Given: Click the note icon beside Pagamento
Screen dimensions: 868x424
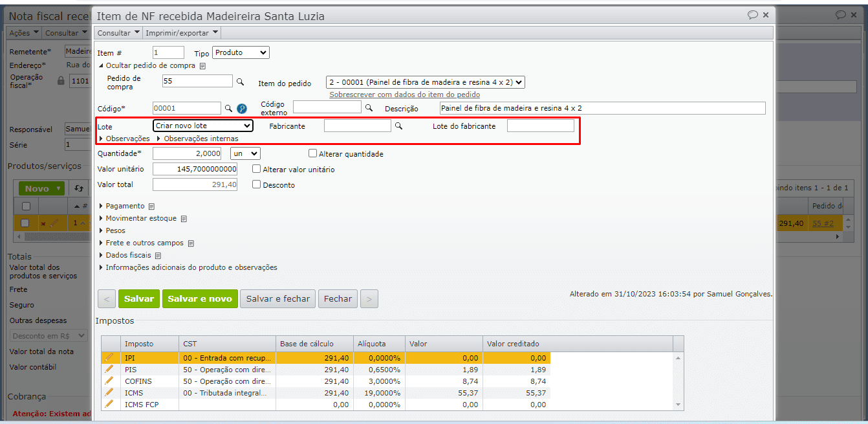Looking at the screenshot, I should click(x=151, y=206).
